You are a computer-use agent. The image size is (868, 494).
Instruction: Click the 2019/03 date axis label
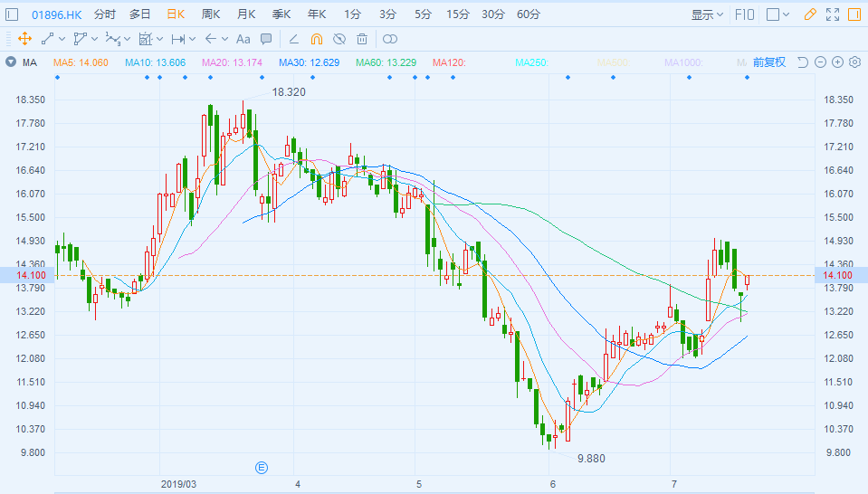tap(178, 484)
